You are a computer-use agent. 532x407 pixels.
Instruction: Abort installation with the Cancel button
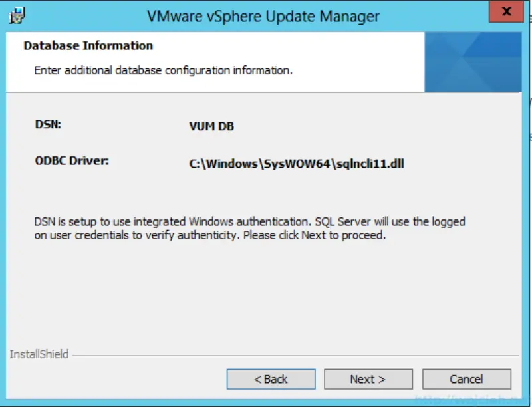(466, 378)
